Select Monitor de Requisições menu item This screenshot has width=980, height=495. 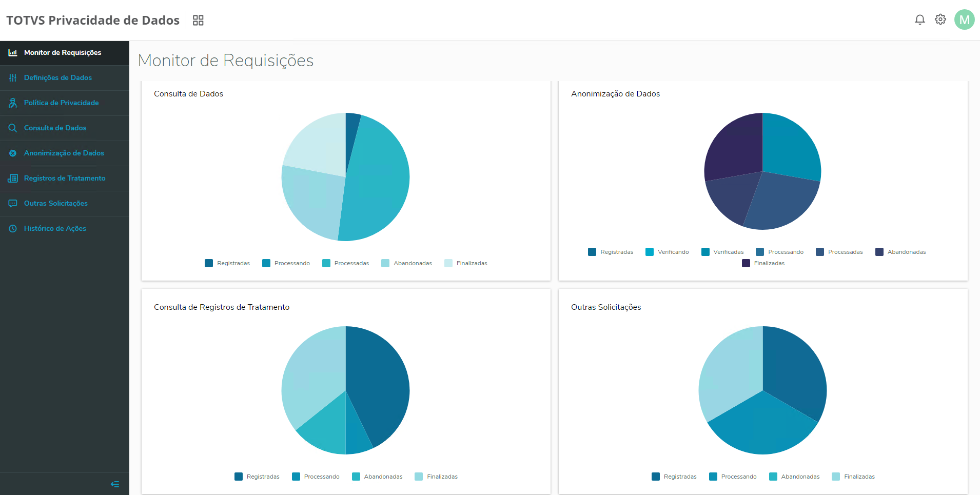(65, 53)
